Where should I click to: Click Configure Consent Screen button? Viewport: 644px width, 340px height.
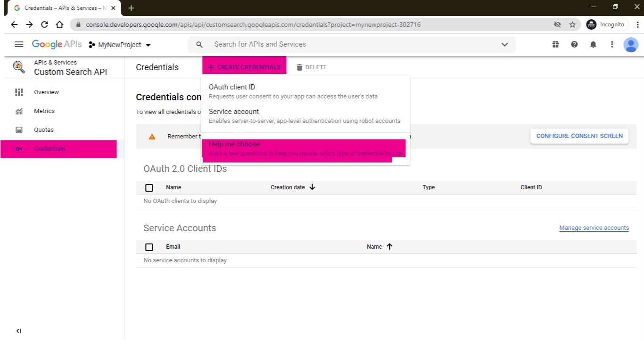(x=579, y=136)
